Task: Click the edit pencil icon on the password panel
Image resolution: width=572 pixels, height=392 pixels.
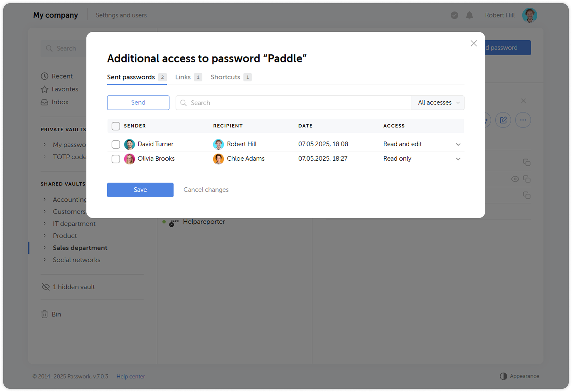Action: point(503,120)
